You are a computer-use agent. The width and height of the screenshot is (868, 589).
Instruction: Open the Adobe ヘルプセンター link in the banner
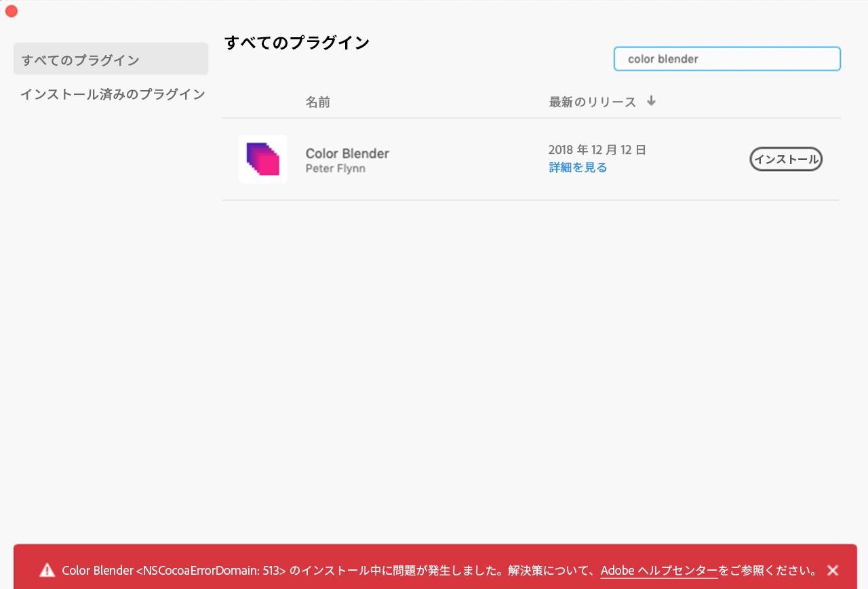(x=658, y=570)
